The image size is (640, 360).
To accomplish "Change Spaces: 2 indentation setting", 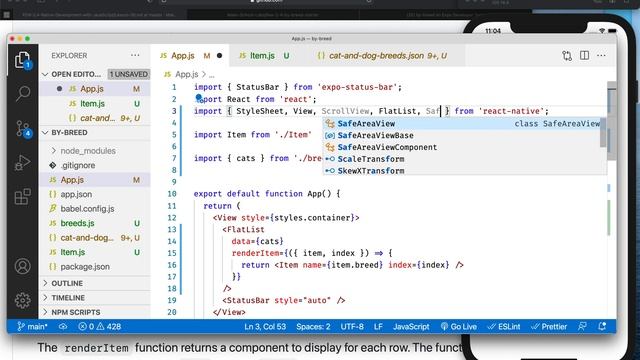I will pyautogui.click(x=313, y=327).
